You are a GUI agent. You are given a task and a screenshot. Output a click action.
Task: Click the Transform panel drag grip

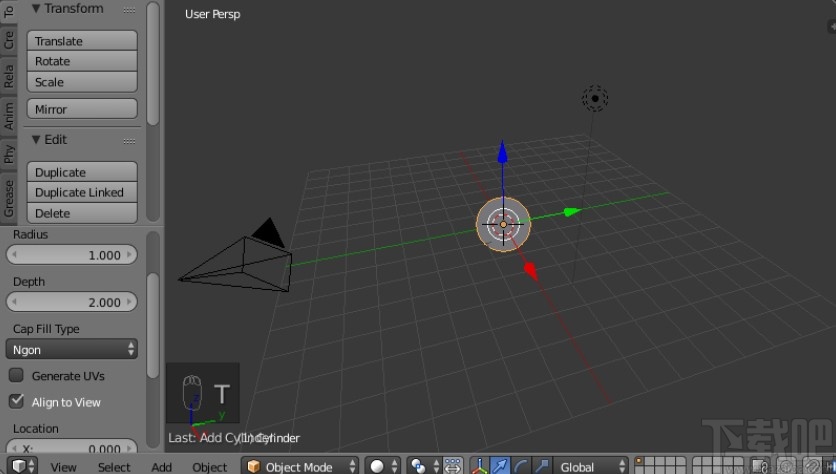(129, 10)
